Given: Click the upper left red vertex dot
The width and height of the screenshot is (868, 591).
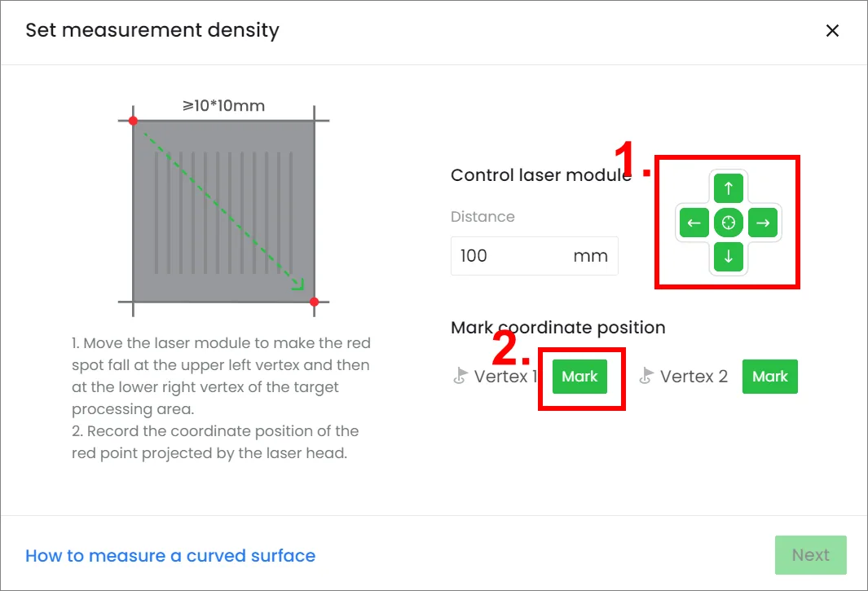Looking at the screenshot, I should (x=133, y=121).
